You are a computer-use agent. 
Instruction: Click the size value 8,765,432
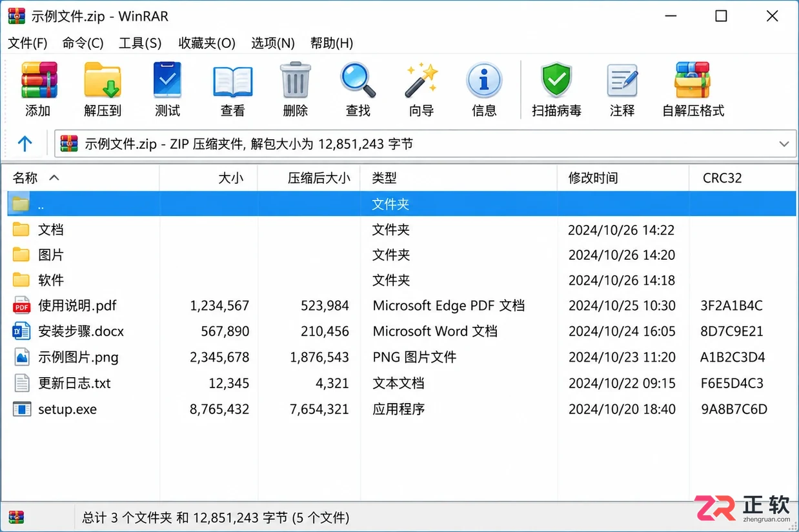coord(219,409)
